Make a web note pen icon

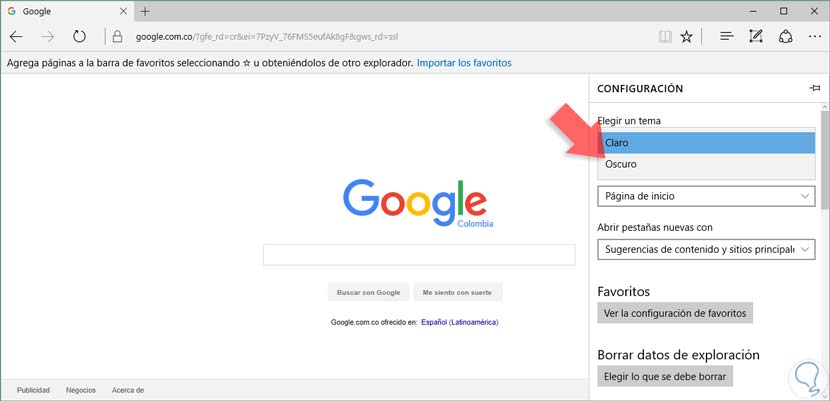pos(756,37)
